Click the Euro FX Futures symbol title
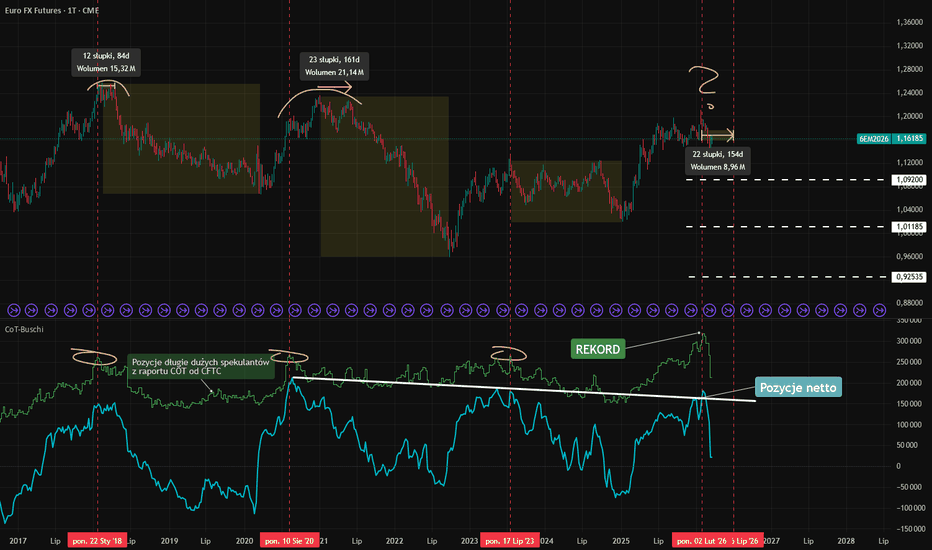932x550 pixels. [52, 10]
